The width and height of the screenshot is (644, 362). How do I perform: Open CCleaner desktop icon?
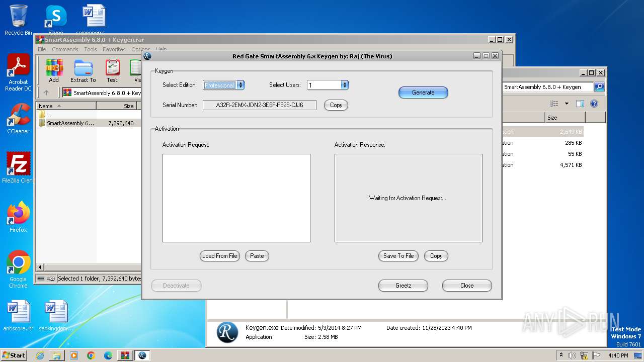point(18,119)
